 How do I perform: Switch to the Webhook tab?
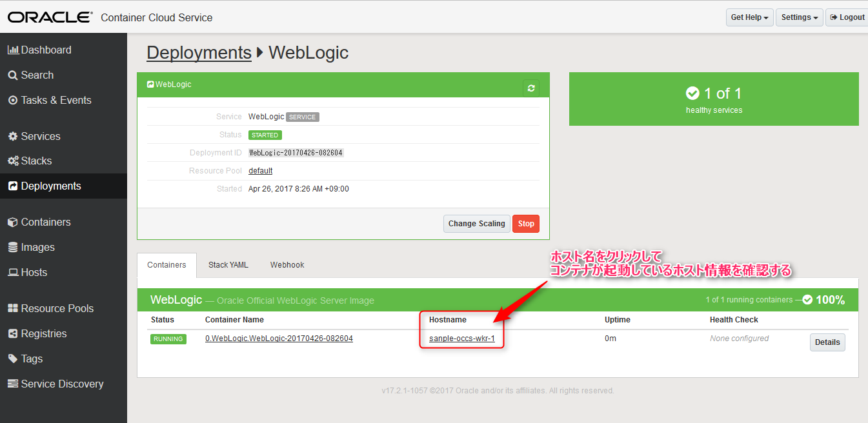tap(287, 265)
